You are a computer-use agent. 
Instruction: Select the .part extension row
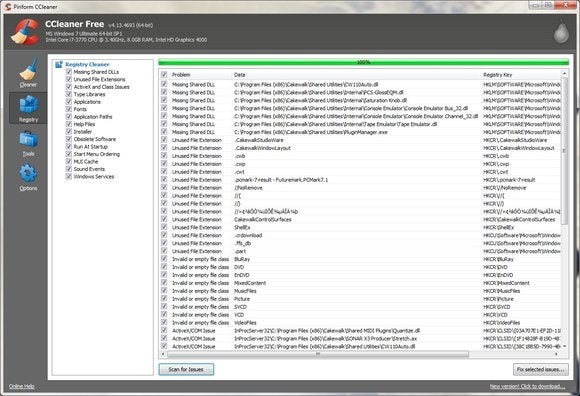click(x=360, y=251)
